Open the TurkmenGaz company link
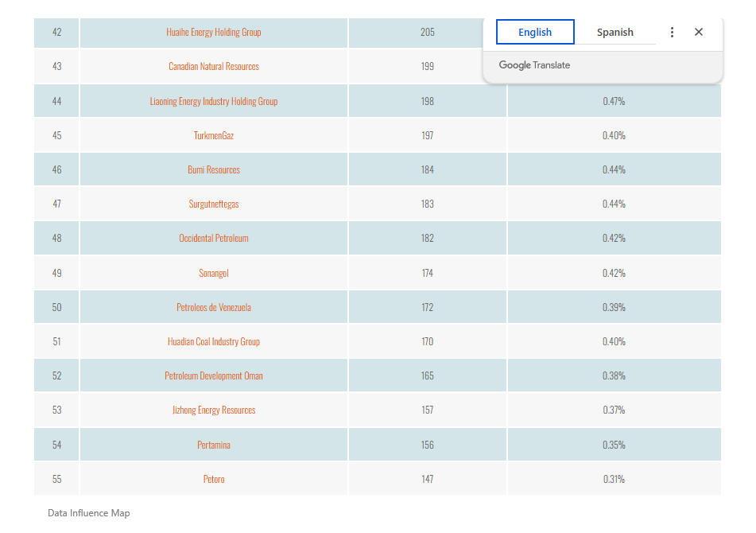 coord(214,136)
